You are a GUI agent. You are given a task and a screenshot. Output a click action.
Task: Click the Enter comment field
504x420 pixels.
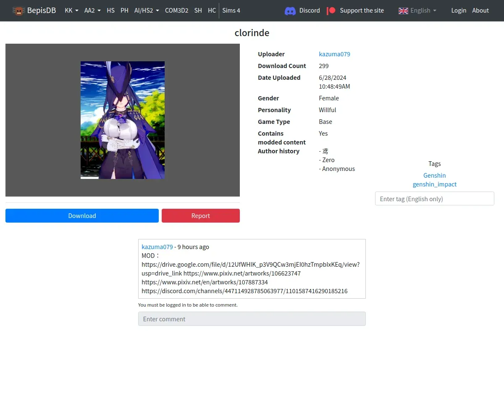click(x=252, y=319)
